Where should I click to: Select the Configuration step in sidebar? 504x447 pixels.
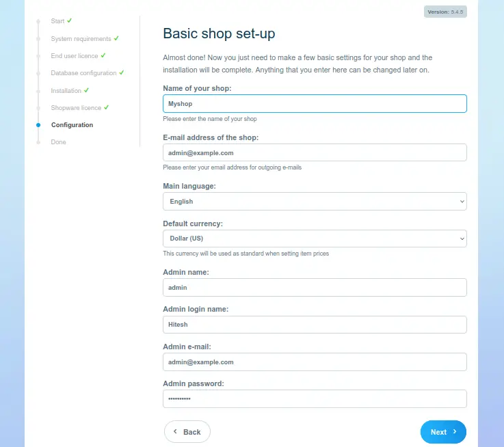72,125
